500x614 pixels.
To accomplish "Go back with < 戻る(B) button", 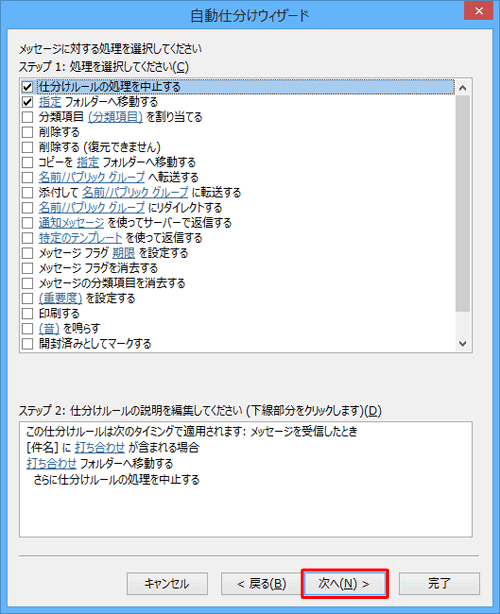I will [x=262, y=583].
